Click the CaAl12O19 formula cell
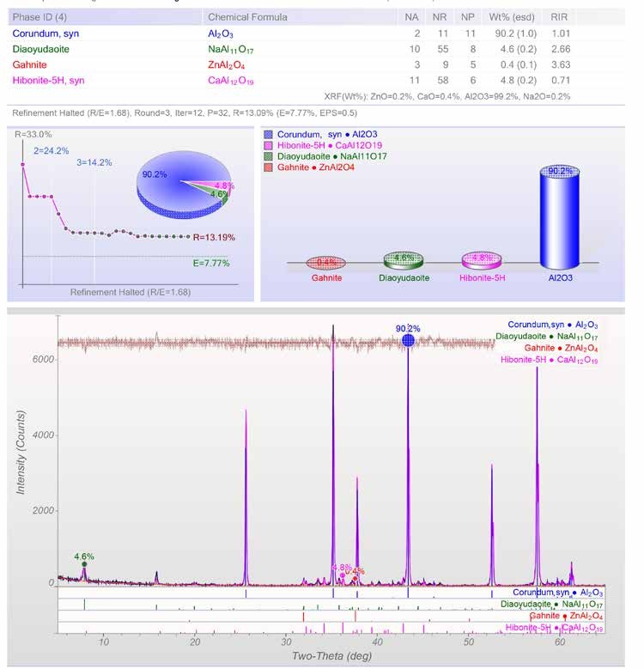Screen dimensions: 644x669 tap(231, 81)
